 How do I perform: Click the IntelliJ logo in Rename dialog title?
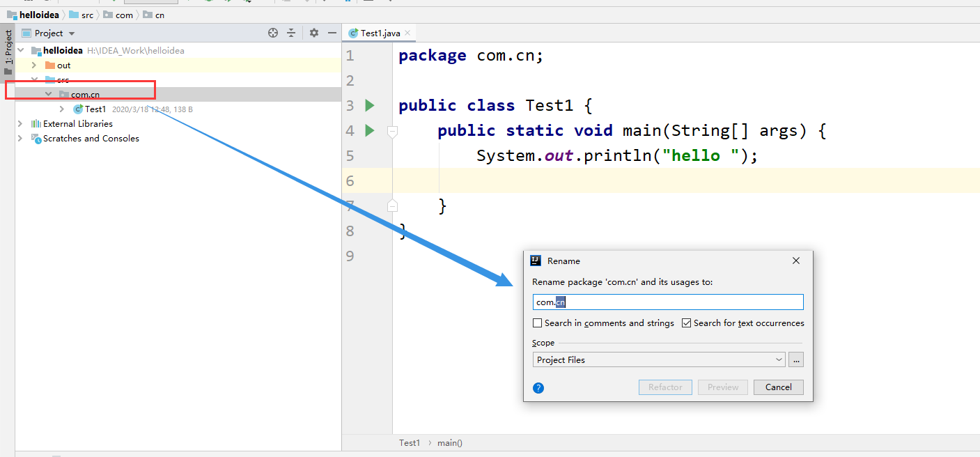[536, 261]
